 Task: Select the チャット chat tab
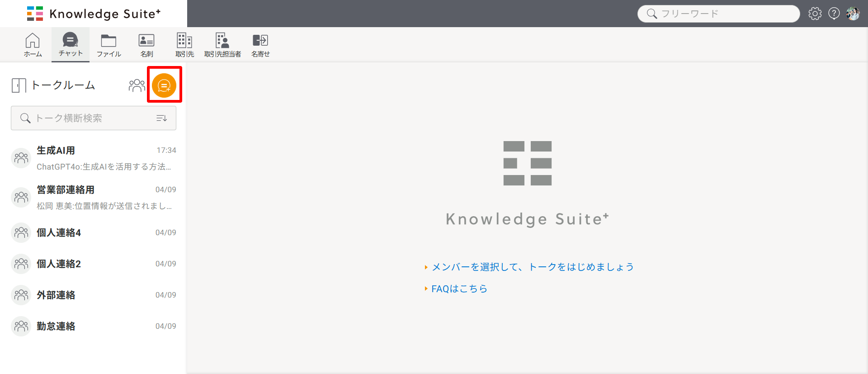click(71, 45)
